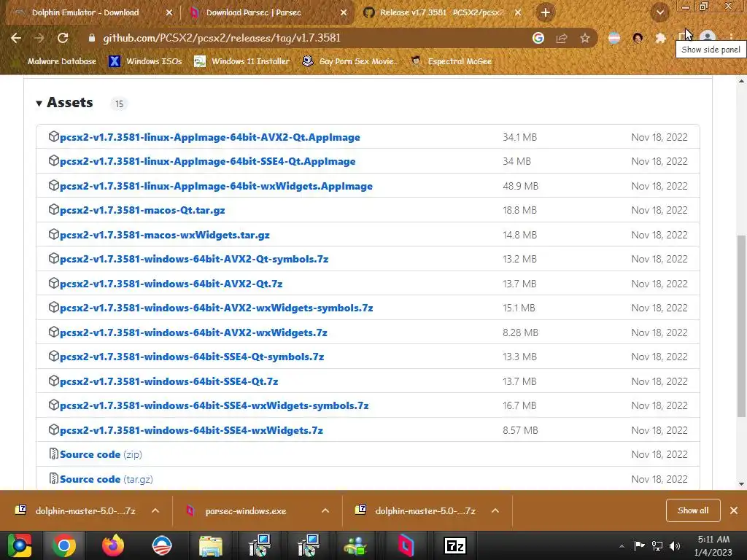This screenshot has height=560, width=747.
Task: Open second dolphin-master download menu chevron
Action: coord(495,510)
